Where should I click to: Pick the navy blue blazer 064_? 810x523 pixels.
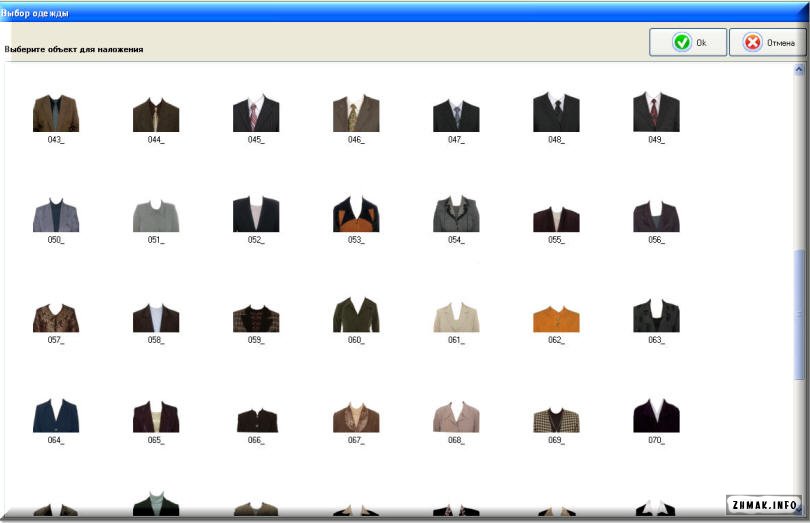(56, 416)
